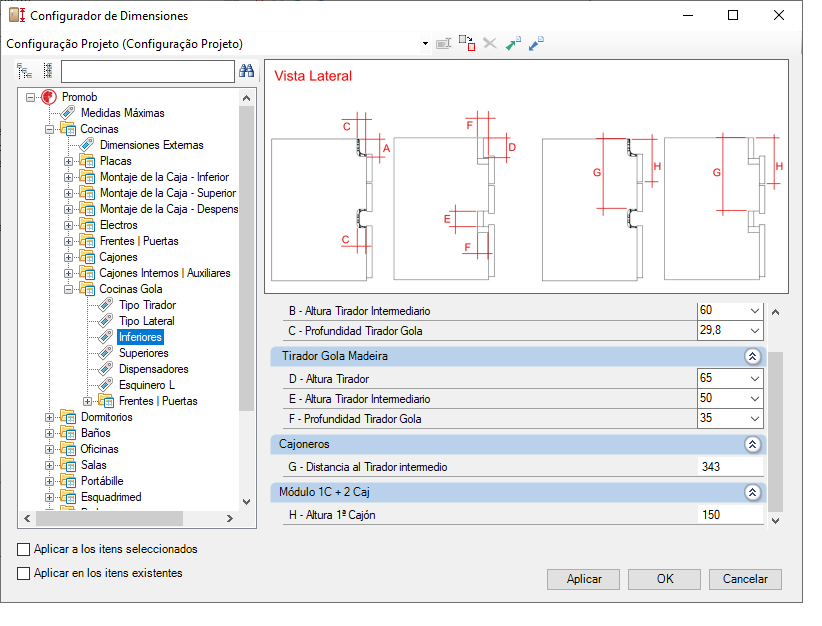
Task: Click the collapse tree icon beside search field
Action: [48, 71]
